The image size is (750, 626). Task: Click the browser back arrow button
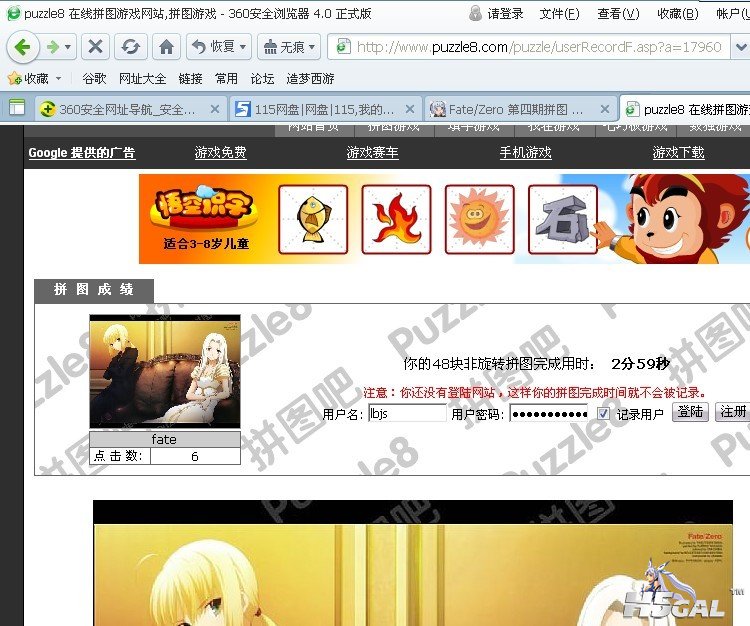(x=22, y=47)
